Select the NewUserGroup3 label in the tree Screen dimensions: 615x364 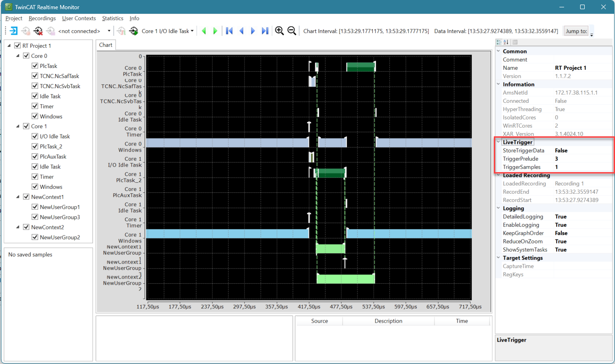click(x=60, y=217)
